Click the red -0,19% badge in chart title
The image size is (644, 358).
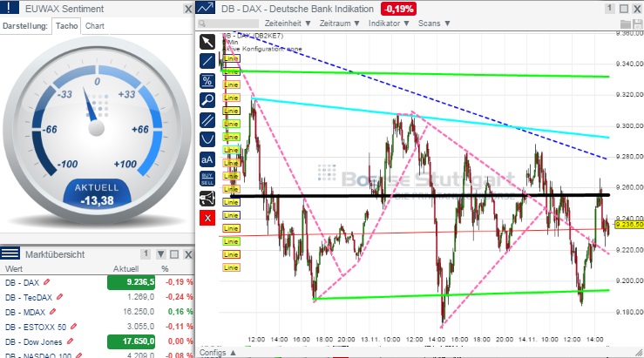[x=398, y=9]
